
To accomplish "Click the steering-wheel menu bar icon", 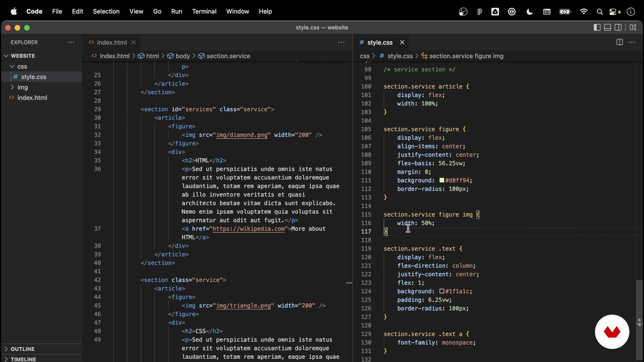I will (x=463, y=12).
